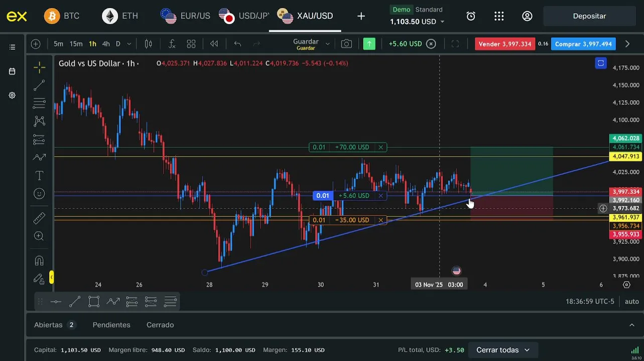Start bar replay mode
644x361 pixels.
tap(214, 44)
